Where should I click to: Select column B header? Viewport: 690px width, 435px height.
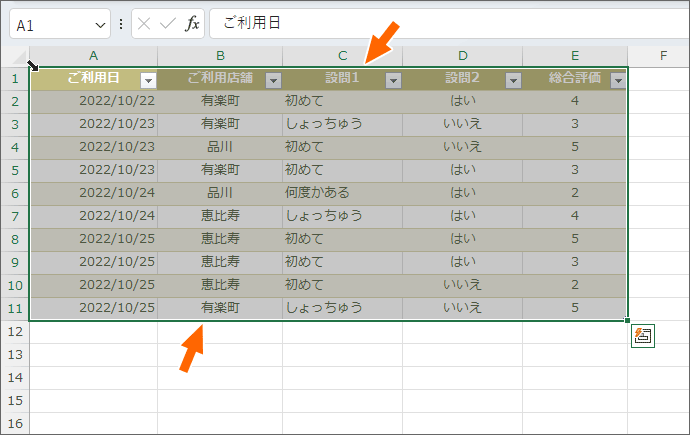[220, 56]
